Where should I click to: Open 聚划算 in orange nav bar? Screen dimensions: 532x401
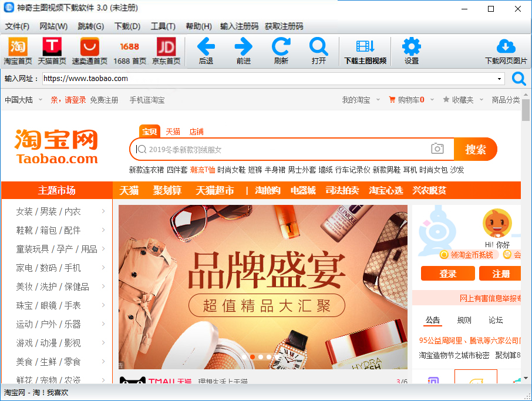tap(167, 190)
